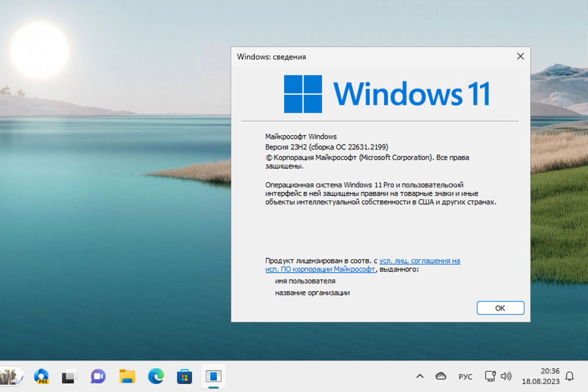Viewport: 588px width, 392px height.
Task: Select the Windows: сведения title bar
Action: click(x=272, y=57)
